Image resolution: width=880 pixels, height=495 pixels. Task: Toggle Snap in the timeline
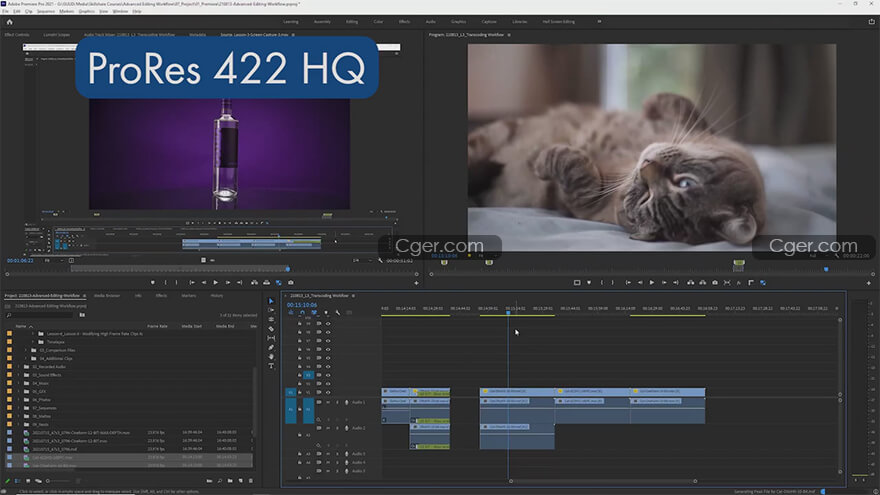point(302,313)
